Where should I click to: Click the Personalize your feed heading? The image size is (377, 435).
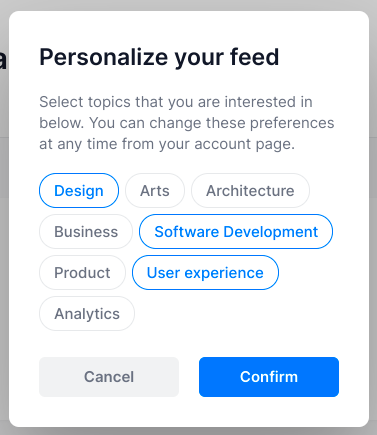pos(159,57)
